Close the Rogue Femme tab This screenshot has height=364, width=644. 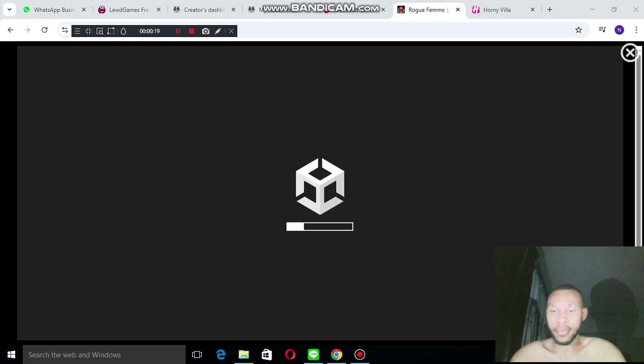point(458,9)
